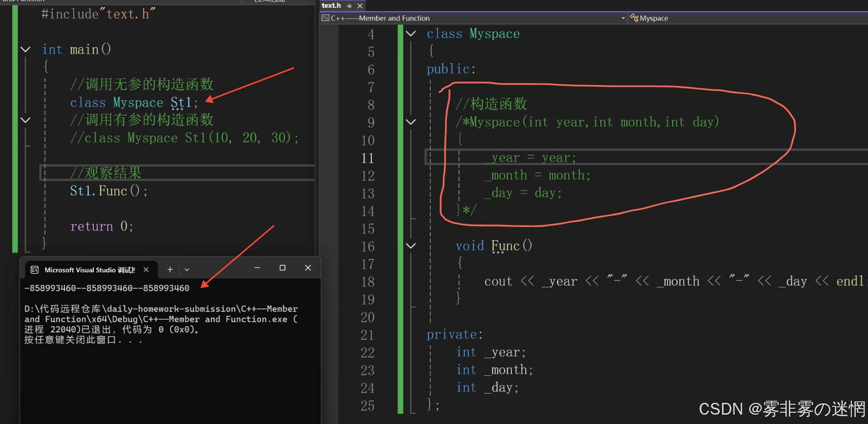Click the Func identifier in "void Func()"

pos(505,246)
